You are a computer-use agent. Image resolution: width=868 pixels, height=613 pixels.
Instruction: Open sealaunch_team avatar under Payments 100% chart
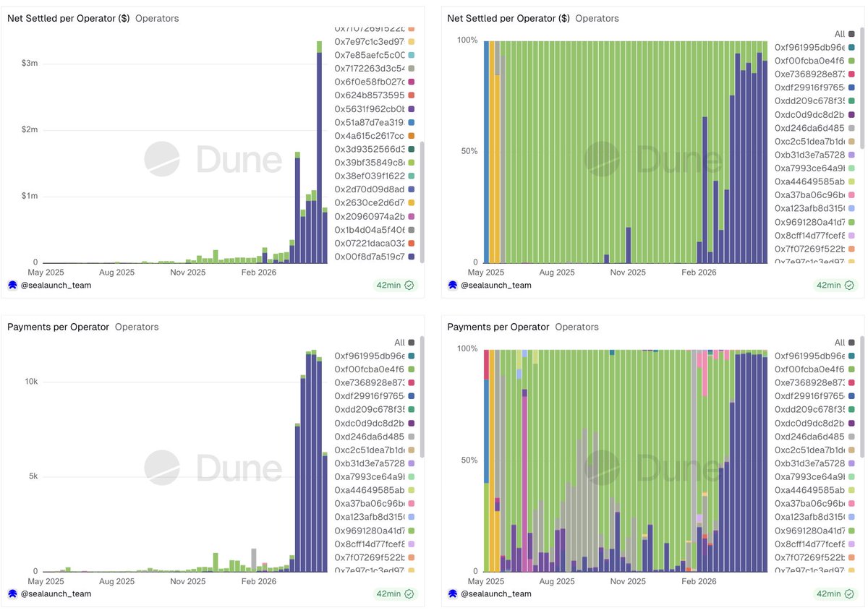[x=453, y=593]
